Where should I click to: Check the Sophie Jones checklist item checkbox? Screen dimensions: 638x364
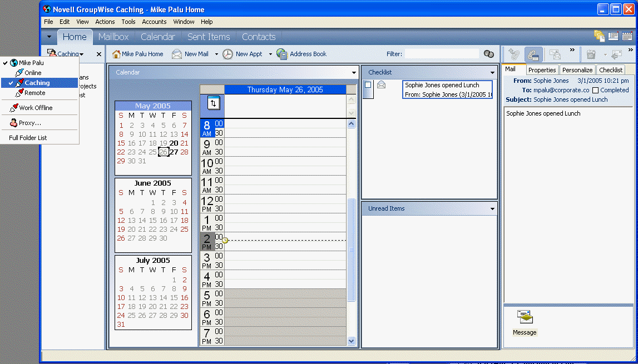(x=368, y=85)
